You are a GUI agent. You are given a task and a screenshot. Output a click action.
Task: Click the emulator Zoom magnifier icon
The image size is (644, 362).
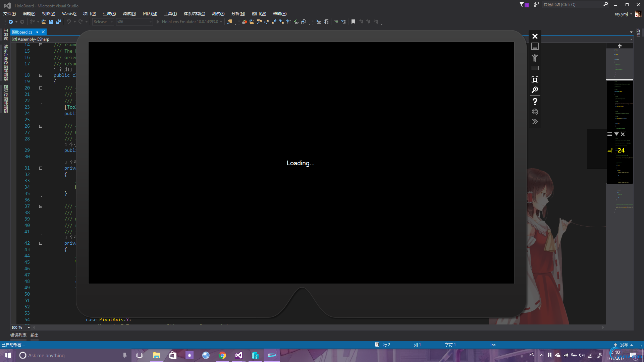pyautogui.click(x=535, y=90)
